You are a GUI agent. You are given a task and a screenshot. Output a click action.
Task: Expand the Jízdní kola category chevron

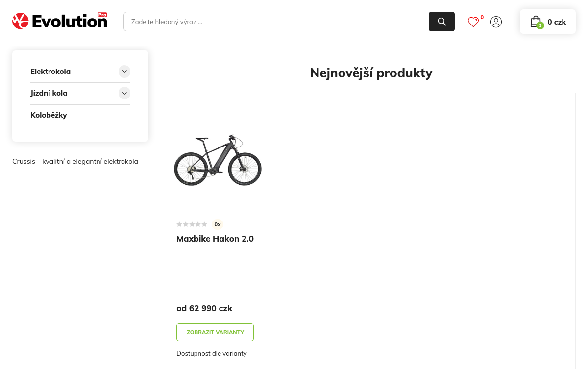(x=124, y=93)
